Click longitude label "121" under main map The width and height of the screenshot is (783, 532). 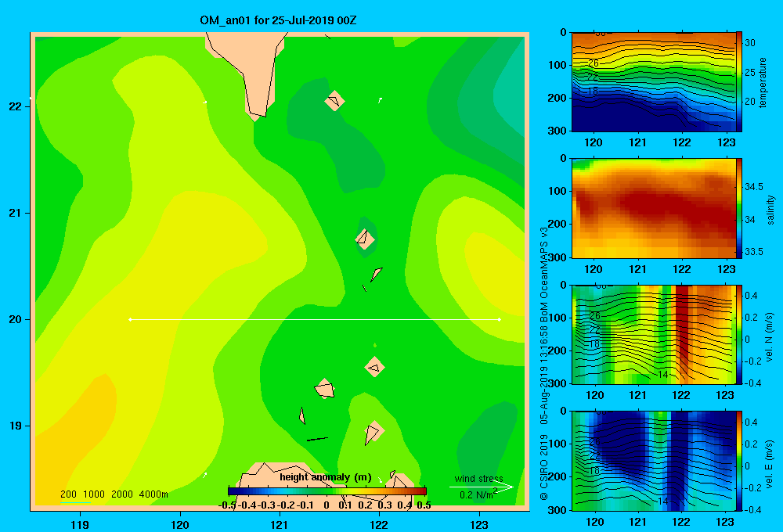tap(280, 524)
